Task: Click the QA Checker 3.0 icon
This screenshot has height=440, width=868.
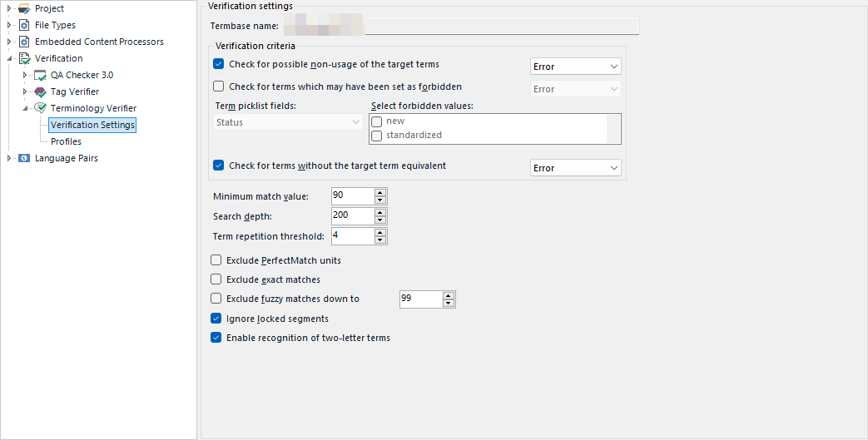Action: point(41,75)
